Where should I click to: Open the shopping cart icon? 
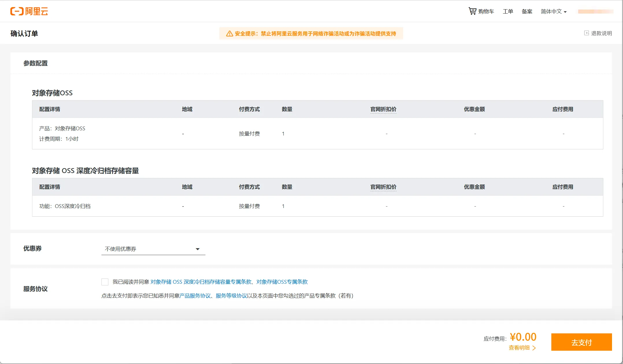[472, 11]
